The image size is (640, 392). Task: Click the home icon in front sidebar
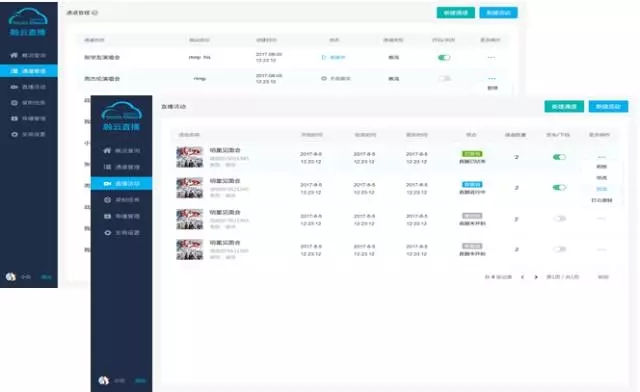107,151
